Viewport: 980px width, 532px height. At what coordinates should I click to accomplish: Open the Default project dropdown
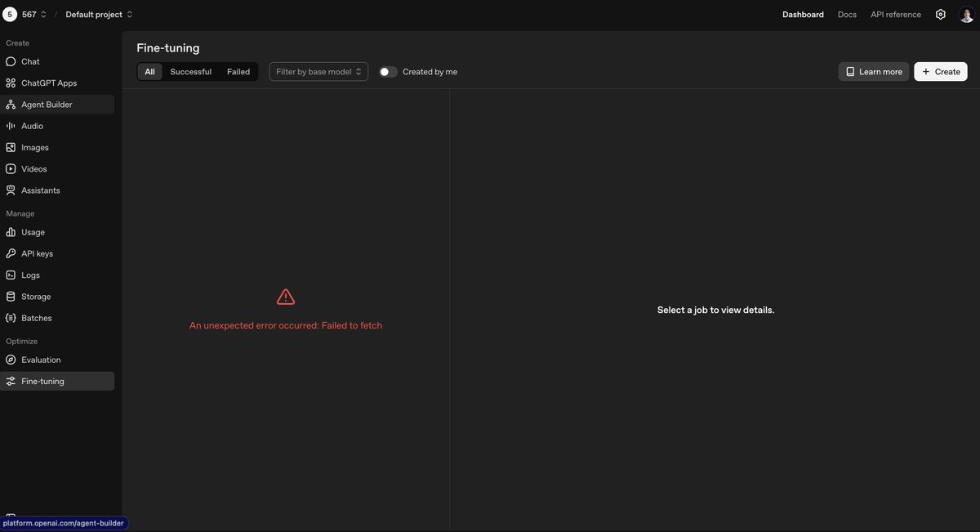(99, 15)
